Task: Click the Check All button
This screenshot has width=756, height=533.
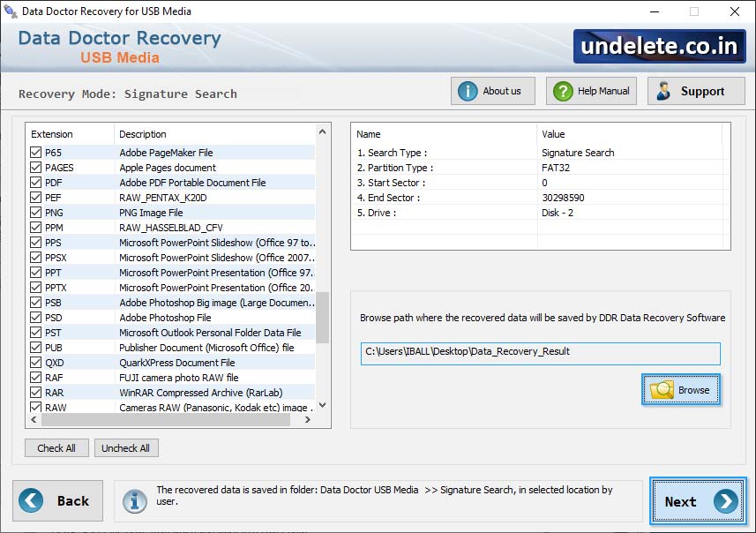Action: 56,447
